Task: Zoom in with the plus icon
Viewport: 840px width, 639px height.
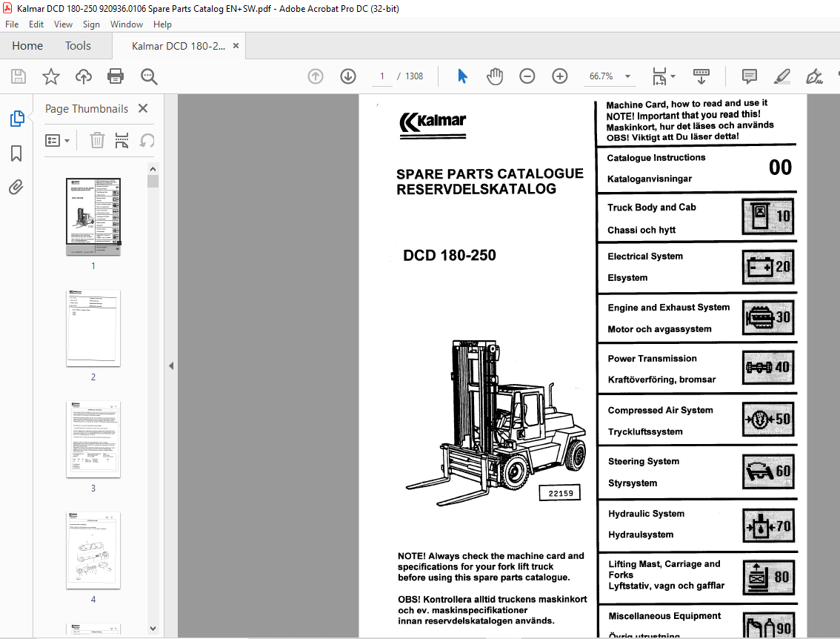Action: [560, 76]
